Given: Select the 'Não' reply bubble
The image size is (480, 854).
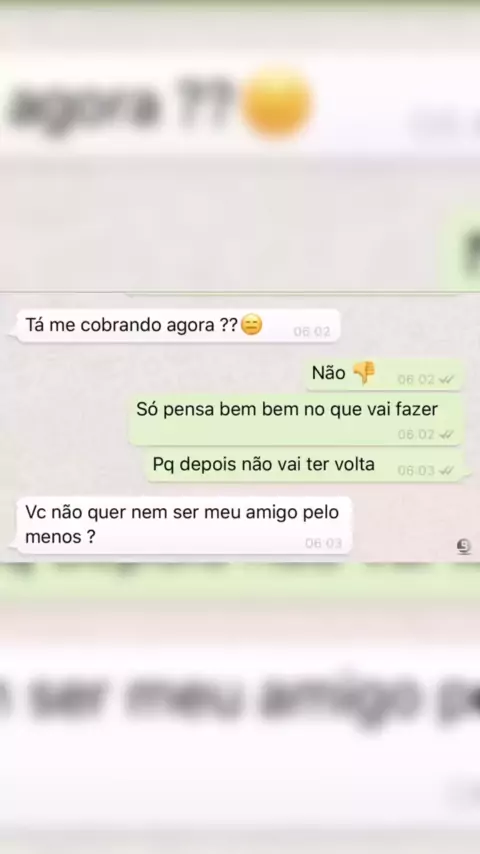Looking at the screenshot, I should pyautogui.click(x=384, y=375).
